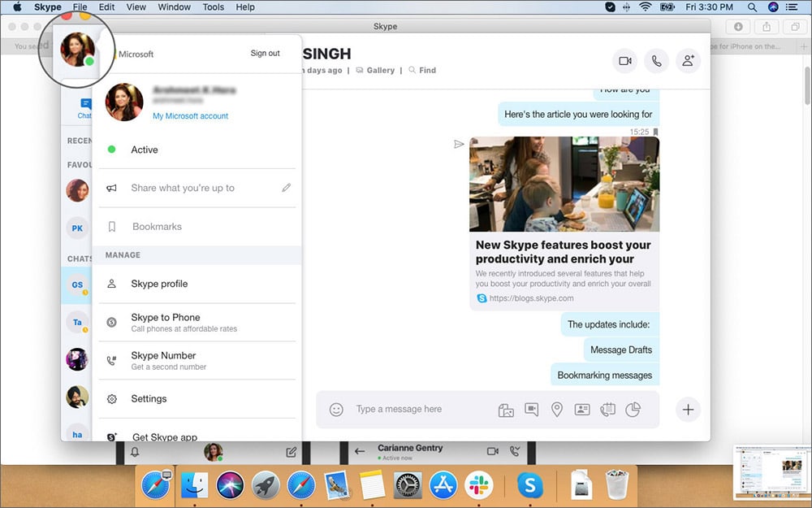Edit your mood with the pencil next to Share
This screenshot has width=812, height=508.
[x=286, y=187]
